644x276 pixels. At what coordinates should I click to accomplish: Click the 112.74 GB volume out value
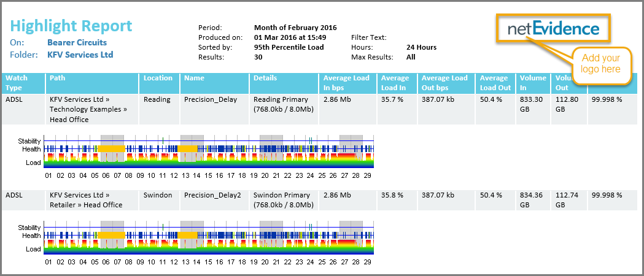tap(567, 200)
